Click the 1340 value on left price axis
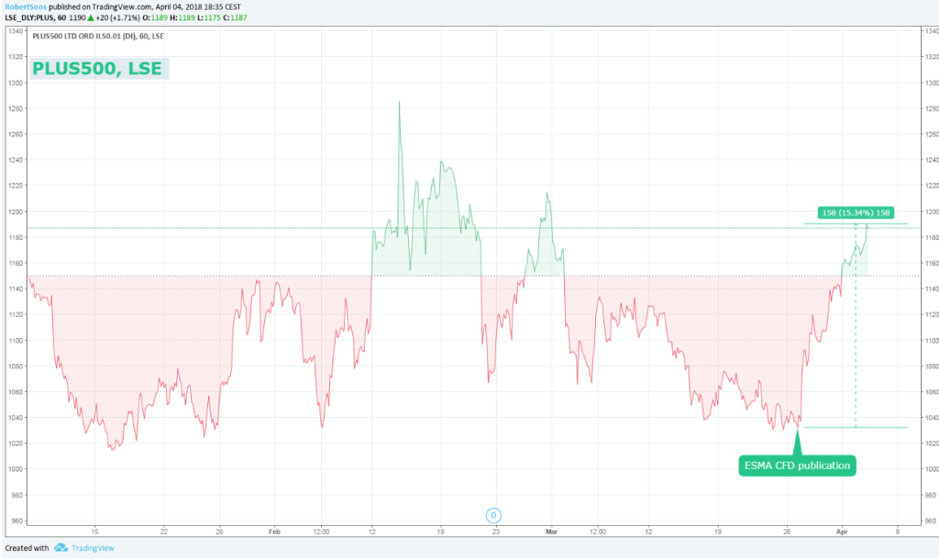Image resolution: width=939 pixels, height=560 pixels. [16, 31]
